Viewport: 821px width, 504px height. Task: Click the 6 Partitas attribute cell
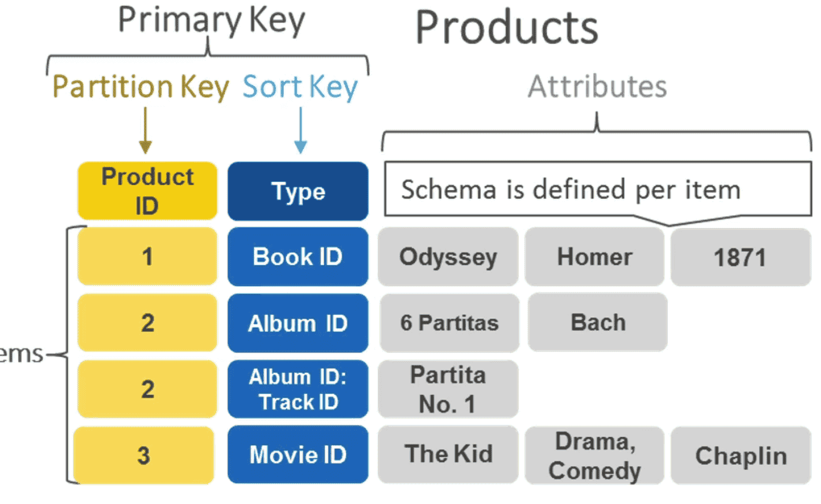tap(449, 322)
